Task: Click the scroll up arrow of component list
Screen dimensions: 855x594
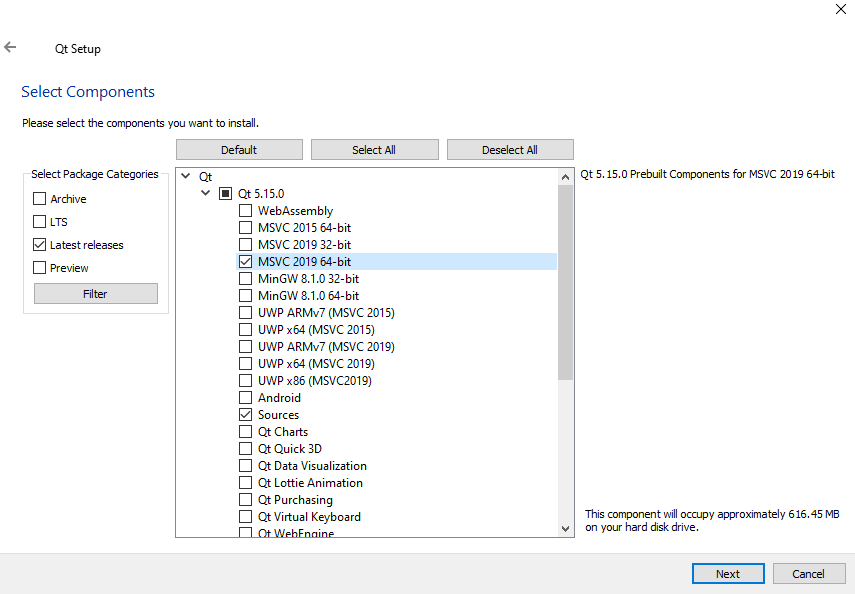Action: coord(565,177)
